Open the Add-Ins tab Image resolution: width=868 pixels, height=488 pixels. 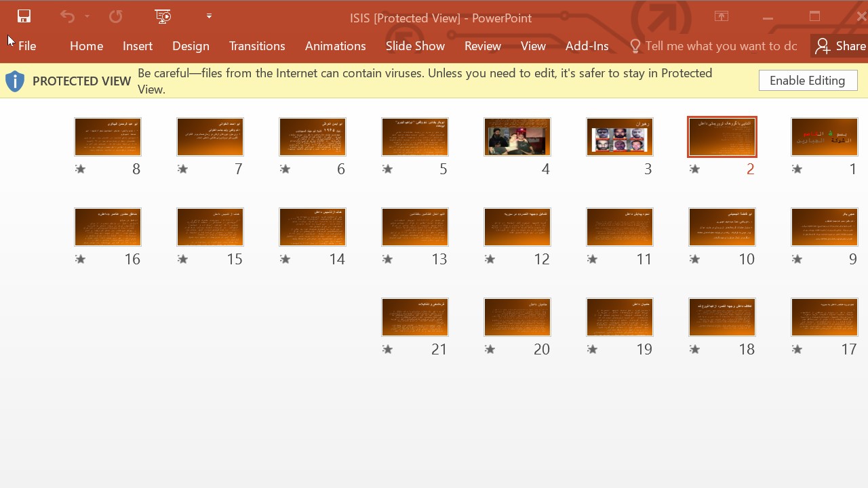pyautogui.click(x=587, y=46)
